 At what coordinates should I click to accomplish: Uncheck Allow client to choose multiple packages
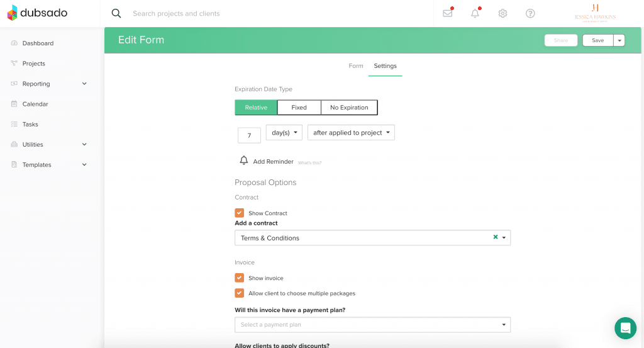pyautogui.click(x=240, y=293)
